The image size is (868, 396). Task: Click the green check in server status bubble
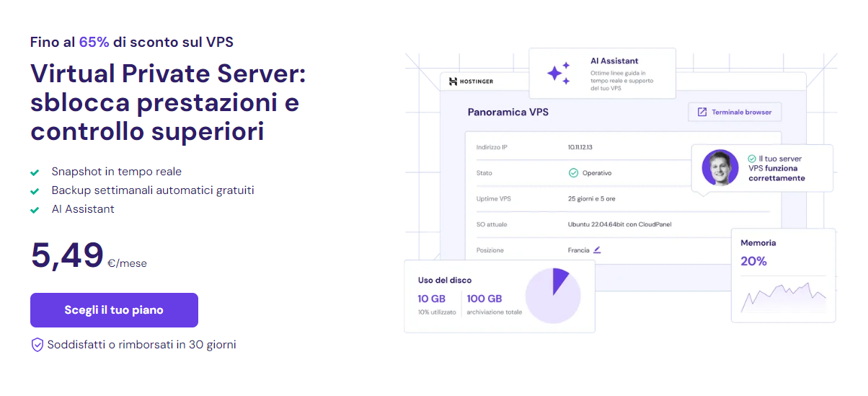click(752, 159)
